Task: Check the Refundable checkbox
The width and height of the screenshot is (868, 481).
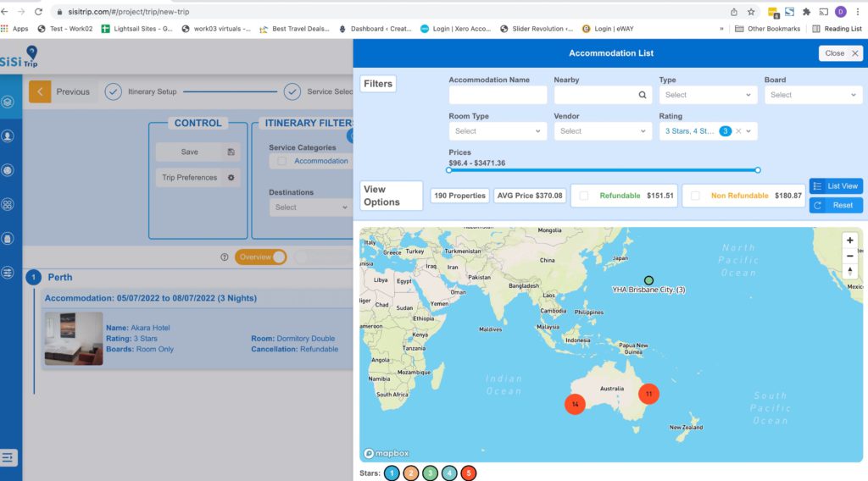Action: click(584, 196)
